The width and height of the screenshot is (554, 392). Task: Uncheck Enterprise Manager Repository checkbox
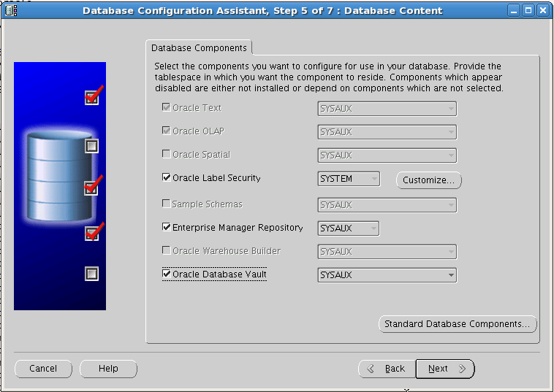point(166,227)
